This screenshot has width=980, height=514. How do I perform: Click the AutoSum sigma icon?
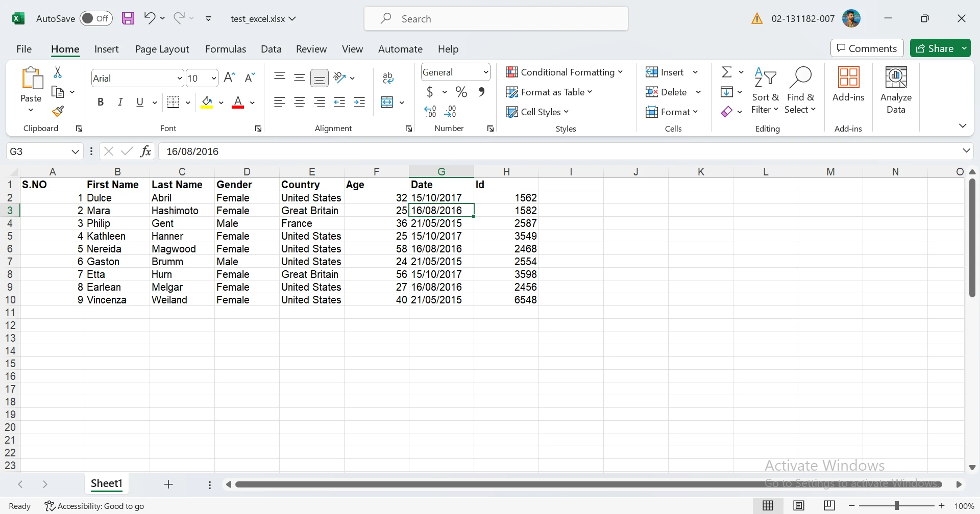pyautogui.click(x=727, y=72)
